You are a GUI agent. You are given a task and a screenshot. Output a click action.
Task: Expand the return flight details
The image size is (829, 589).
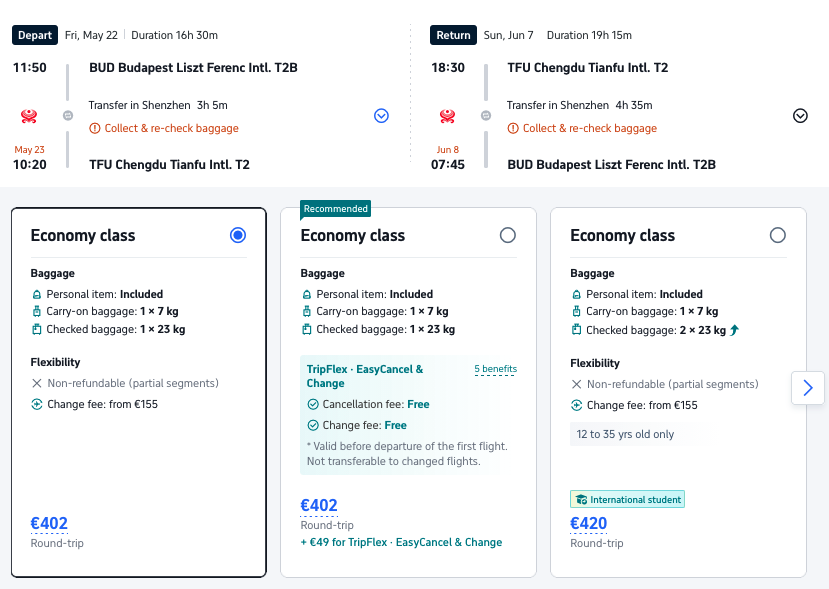799,116
